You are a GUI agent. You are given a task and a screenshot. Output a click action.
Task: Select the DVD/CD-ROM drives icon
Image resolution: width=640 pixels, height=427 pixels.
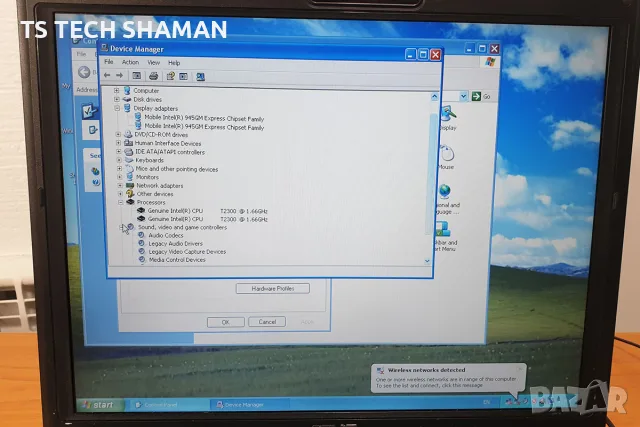pyautogui.click(x=128, y=134)
